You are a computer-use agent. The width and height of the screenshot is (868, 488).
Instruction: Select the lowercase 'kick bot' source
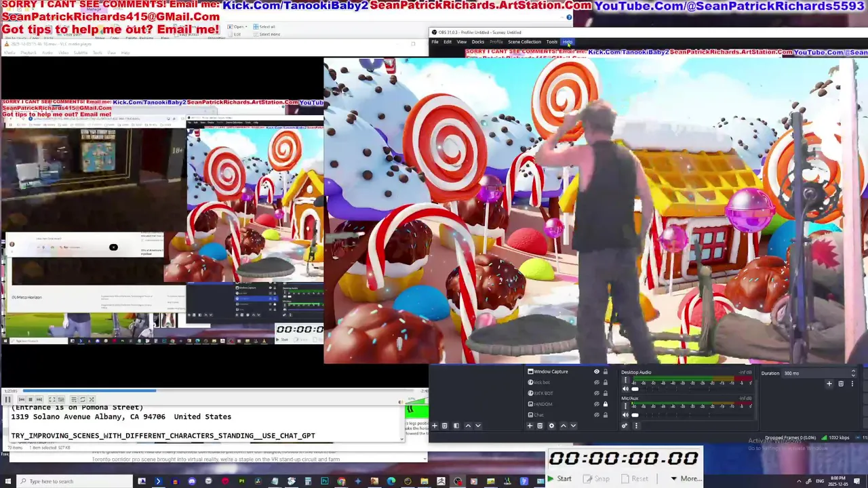543,382
